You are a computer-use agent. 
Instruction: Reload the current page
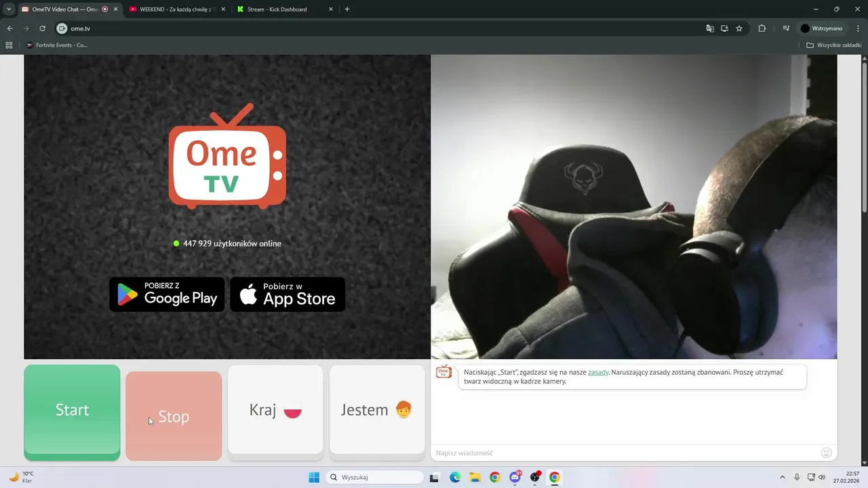coord(43,28)
